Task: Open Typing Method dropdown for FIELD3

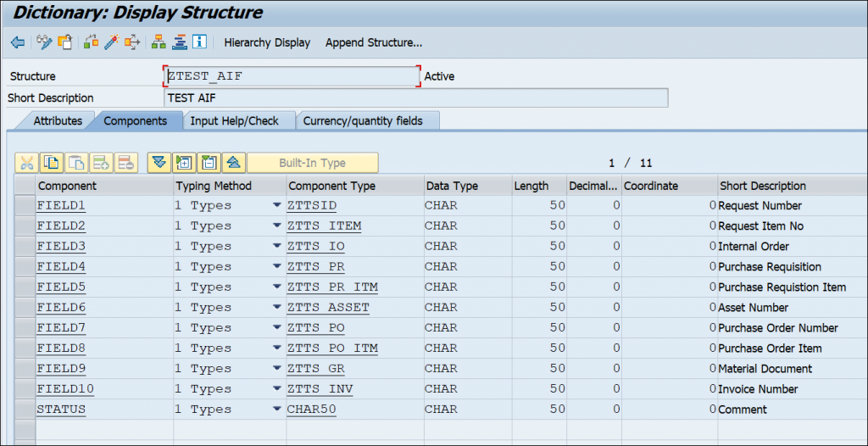Action: pyautogui.click(x=277, y=247)
